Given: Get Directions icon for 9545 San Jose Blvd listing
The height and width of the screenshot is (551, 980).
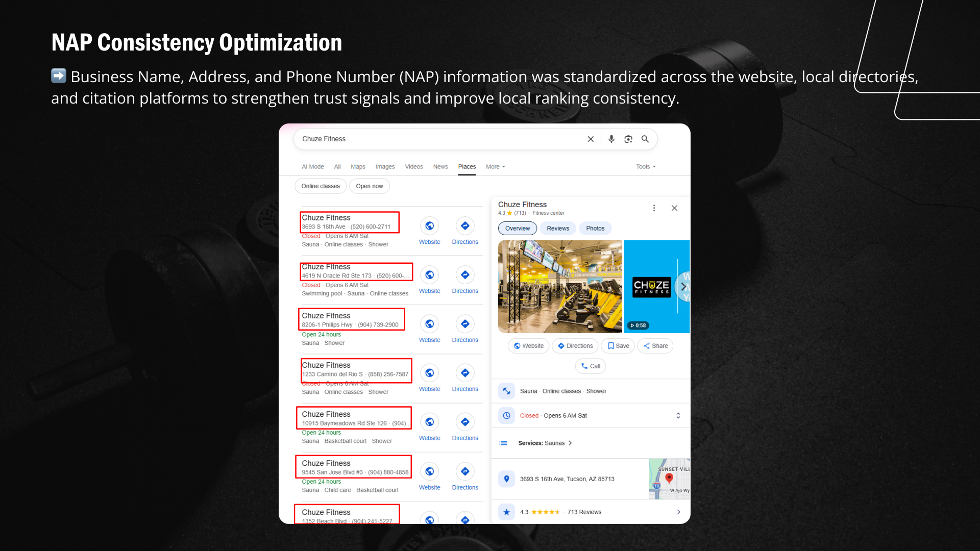Looking at the screenshot, I should (465, 471).
